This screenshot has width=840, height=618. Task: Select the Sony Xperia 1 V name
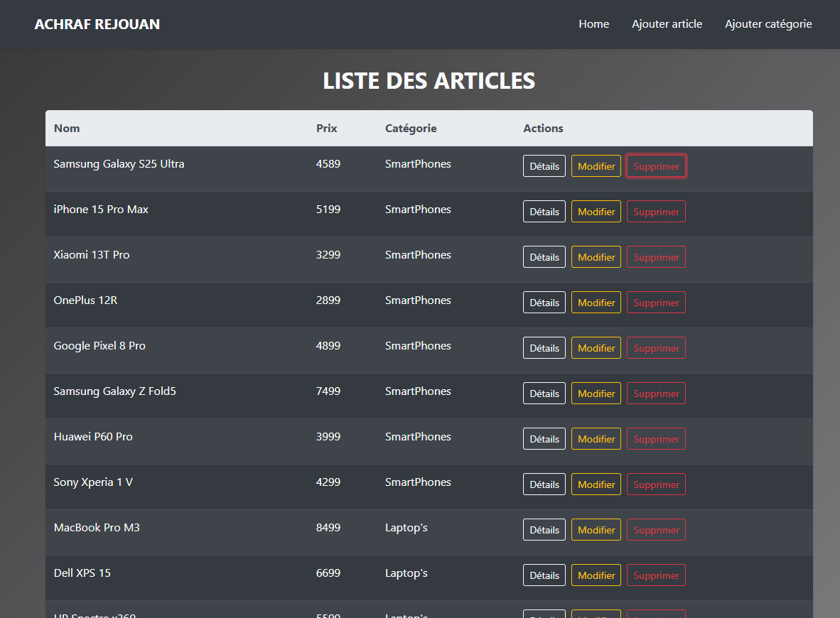(x=93, y=482)
